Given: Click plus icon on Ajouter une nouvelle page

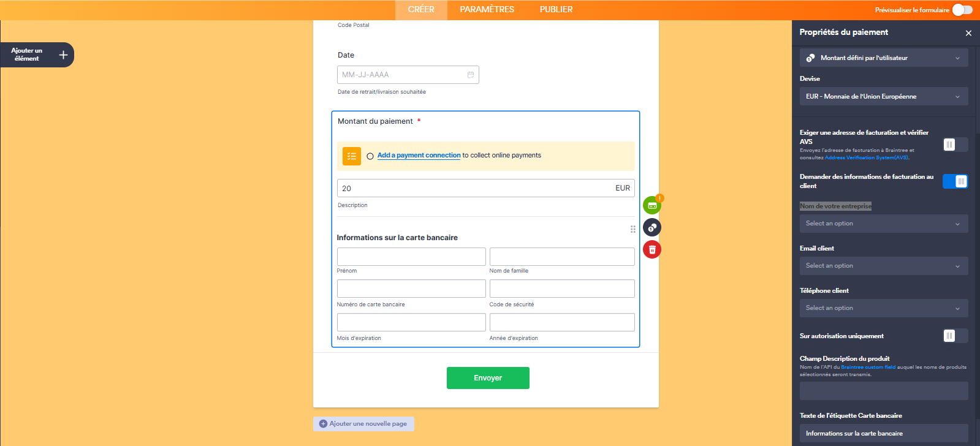Looking at the screenshot, I should tap(323, 424).
